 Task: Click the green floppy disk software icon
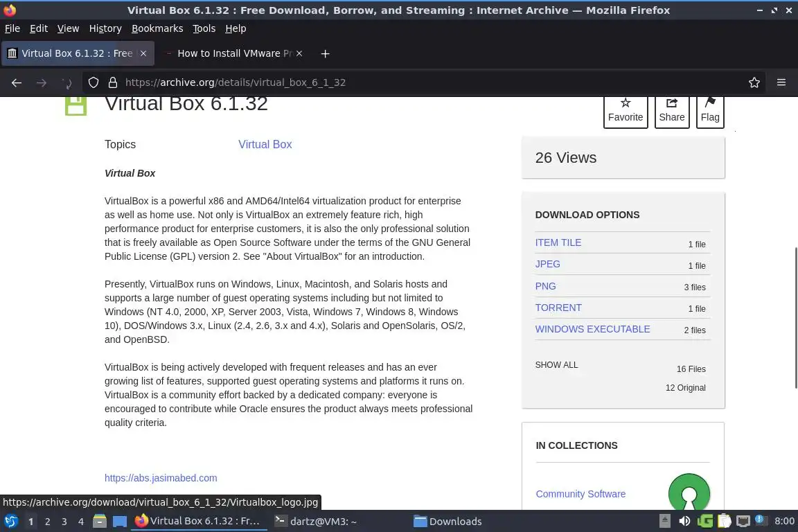click(x=76, y=105)
